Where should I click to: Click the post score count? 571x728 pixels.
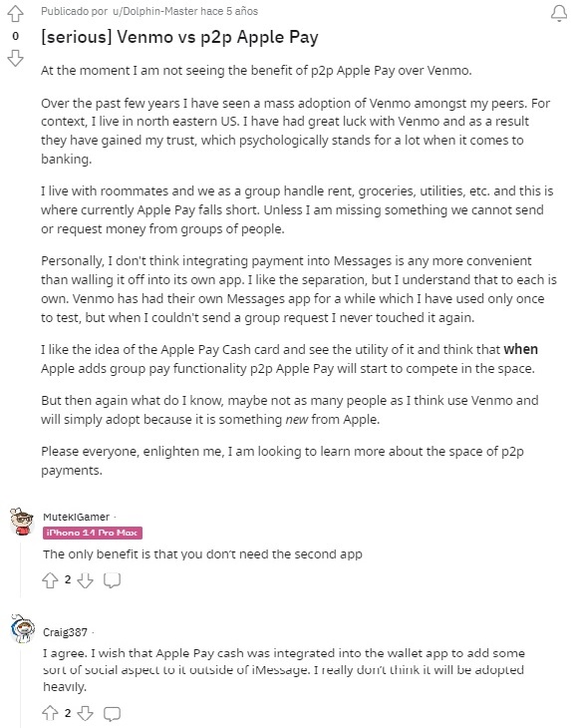pos(15,36)
